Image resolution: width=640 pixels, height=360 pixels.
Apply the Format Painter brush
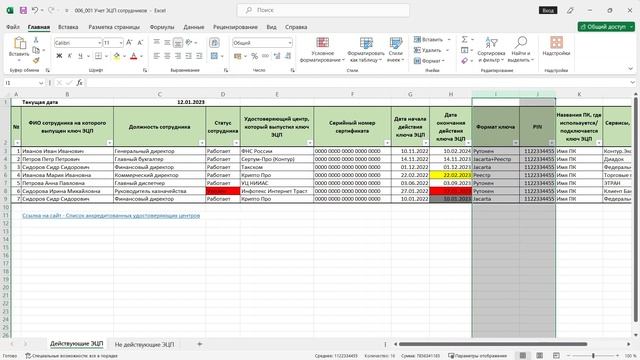click(36, 60)
